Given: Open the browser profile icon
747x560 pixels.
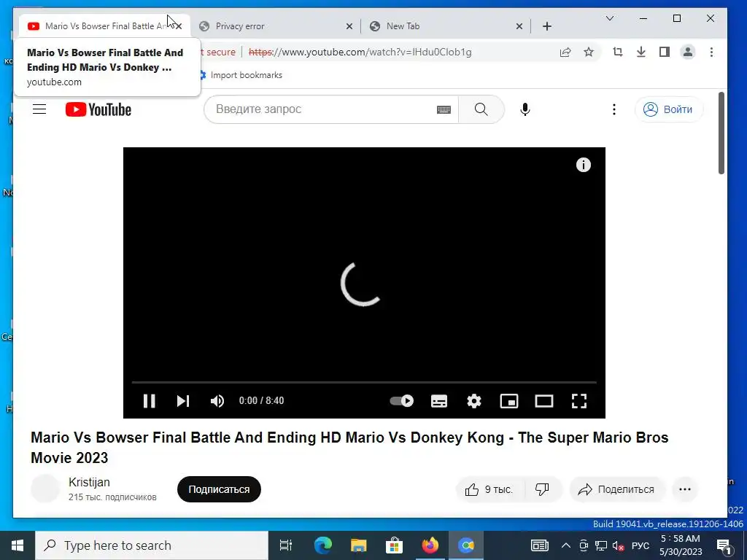Looking at the screenshot, I should click(x=687, y=52).
